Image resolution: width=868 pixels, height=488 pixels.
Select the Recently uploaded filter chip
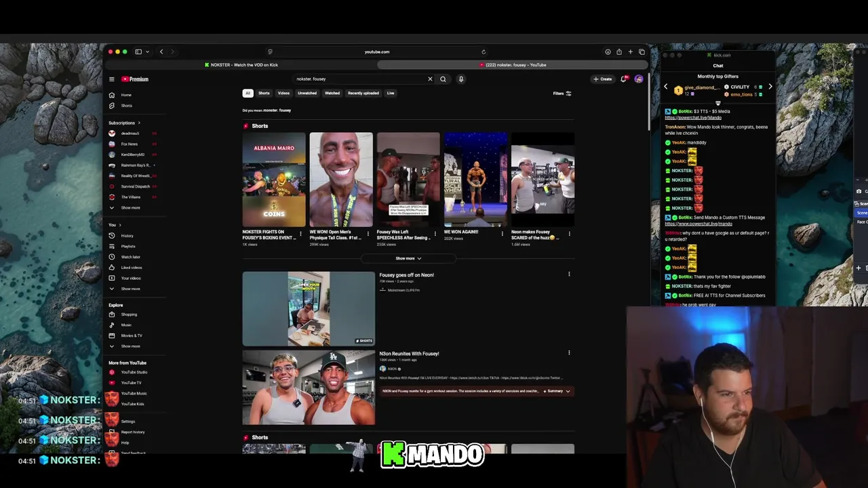[x=363, y=94]
